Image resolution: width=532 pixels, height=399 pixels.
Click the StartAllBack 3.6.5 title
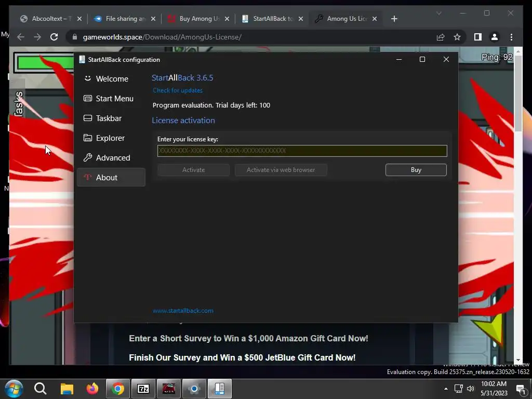(x=182, y=78)
